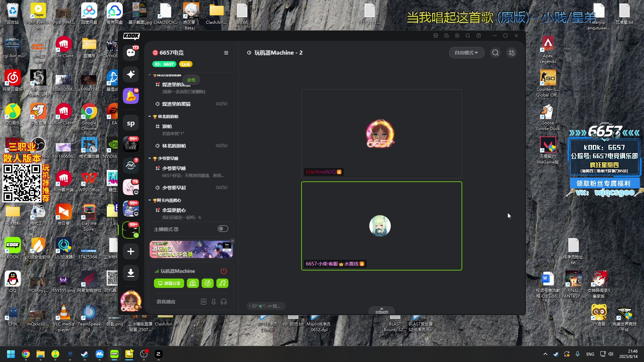Open the sparkle discover icon in KOOK sidebar
This screenshot has width=644, height=362.
[131, 74]
